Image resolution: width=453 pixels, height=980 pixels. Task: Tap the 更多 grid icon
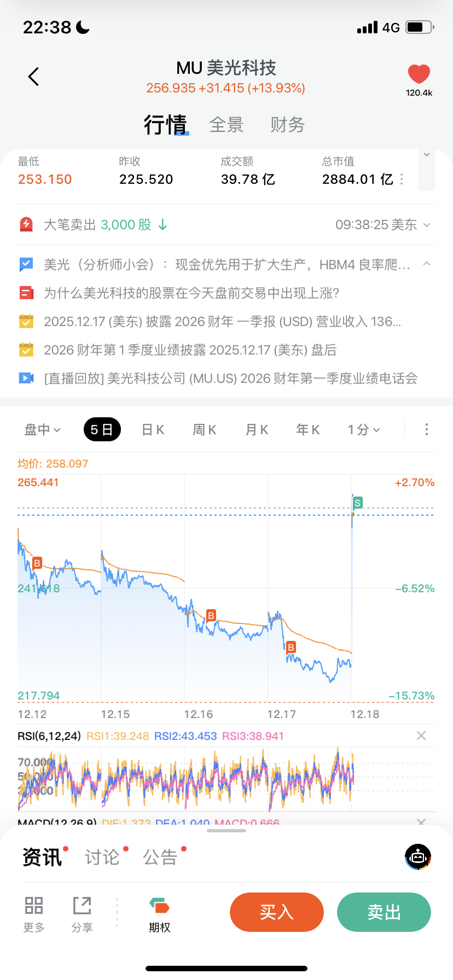click(34, 906)
